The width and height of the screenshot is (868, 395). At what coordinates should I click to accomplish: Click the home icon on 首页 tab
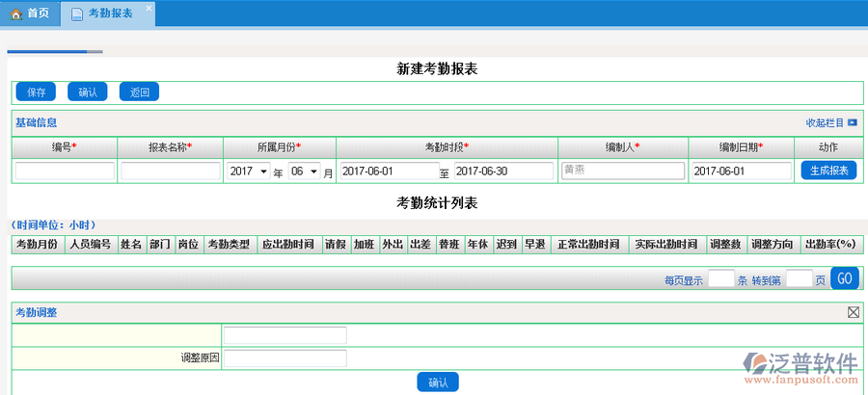[15, 13]
